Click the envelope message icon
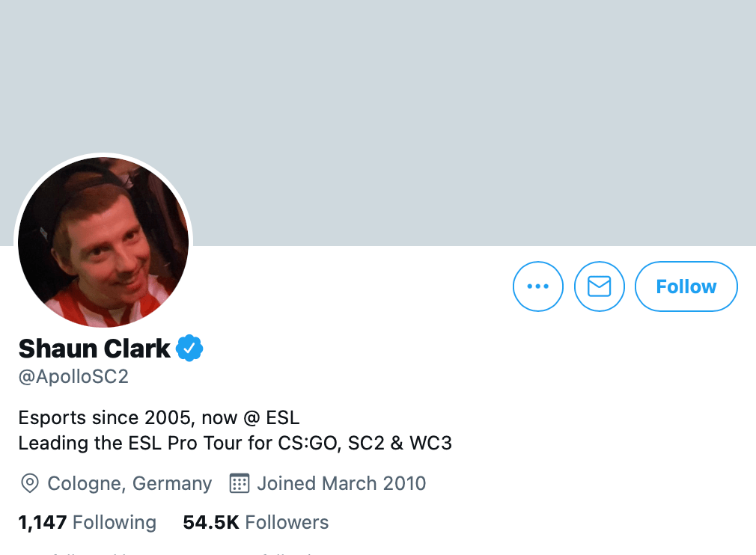Screen dimensions: 756x555 599,286
